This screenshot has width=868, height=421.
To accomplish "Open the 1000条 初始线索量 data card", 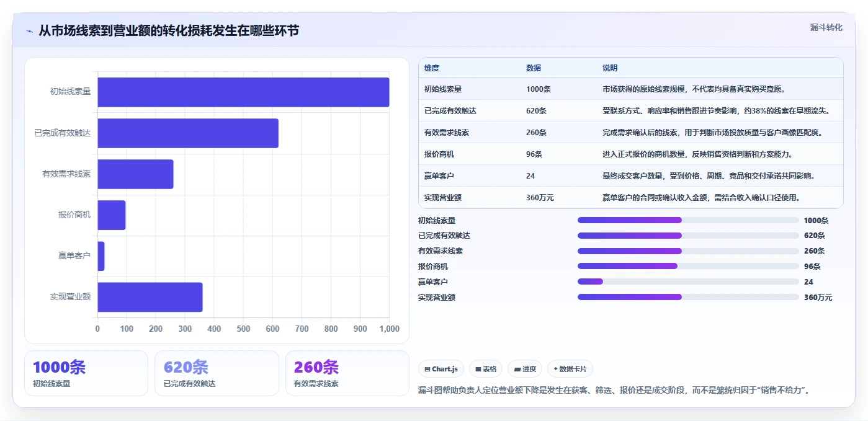I will (x=86, y=373).
